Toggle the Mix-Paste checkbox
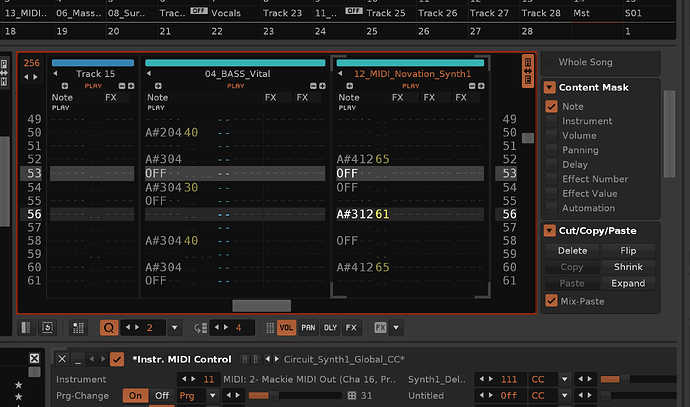 551,301
